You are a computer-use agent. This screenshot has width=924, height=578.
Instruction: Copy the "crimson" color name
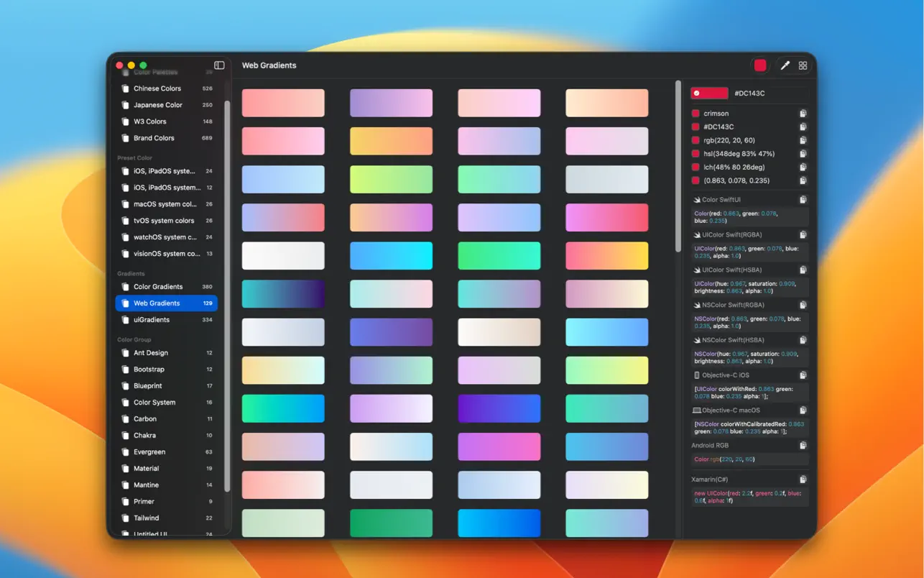803,113
